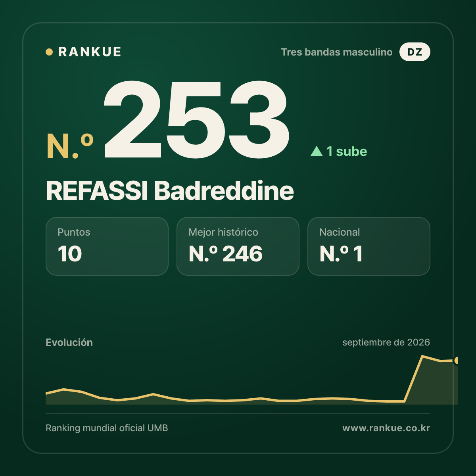
Task: Open the www.rankue.co.kr link
Action: click(386, 428)
